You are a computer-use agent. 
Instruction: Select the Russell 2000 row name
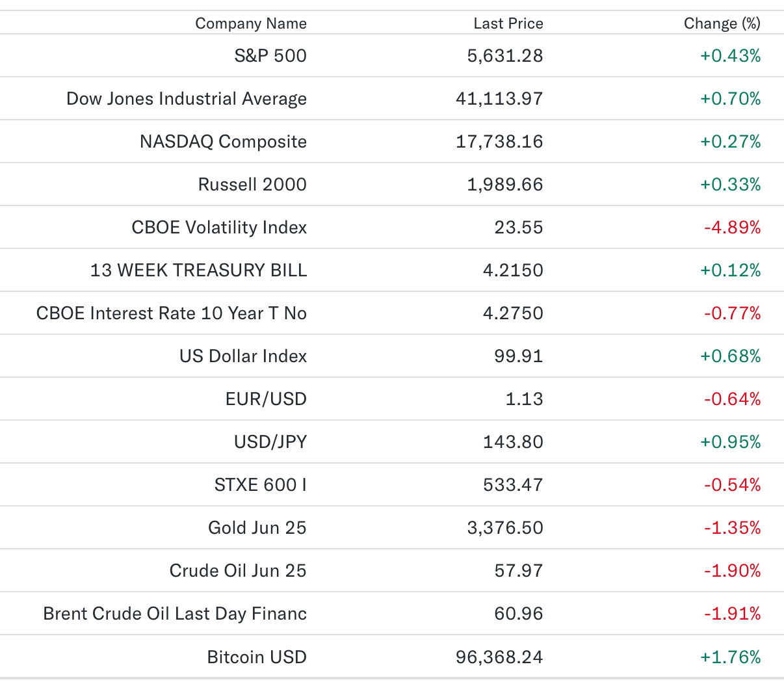tap(252, 185)
